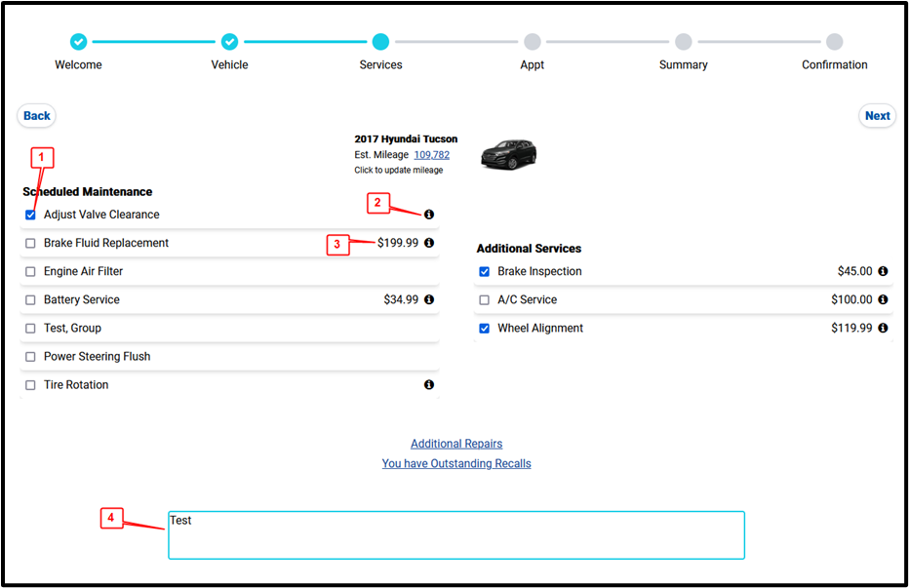
Task: Select the Engine Air Filter checkbox
Action: [30, 272]
